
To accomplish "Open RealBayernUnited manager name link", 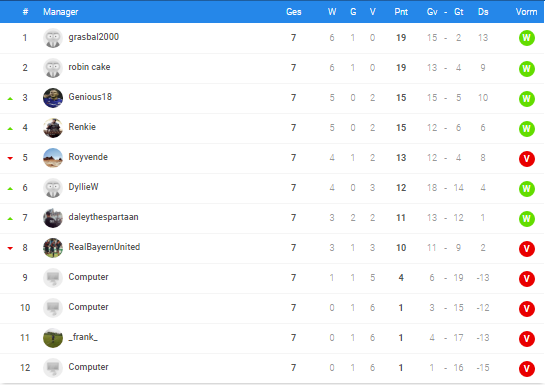I will click(x=104, y=247).
